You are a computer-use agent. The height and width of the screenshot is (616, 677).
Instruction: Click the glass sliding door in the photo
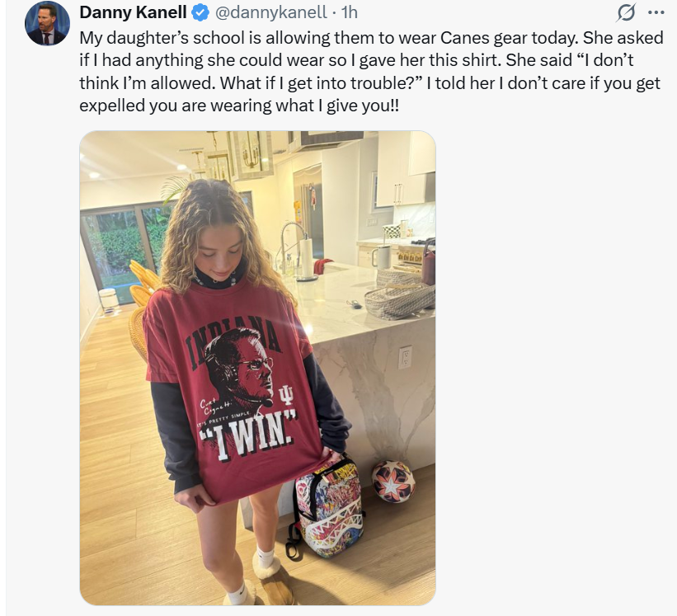click(123, 252)
